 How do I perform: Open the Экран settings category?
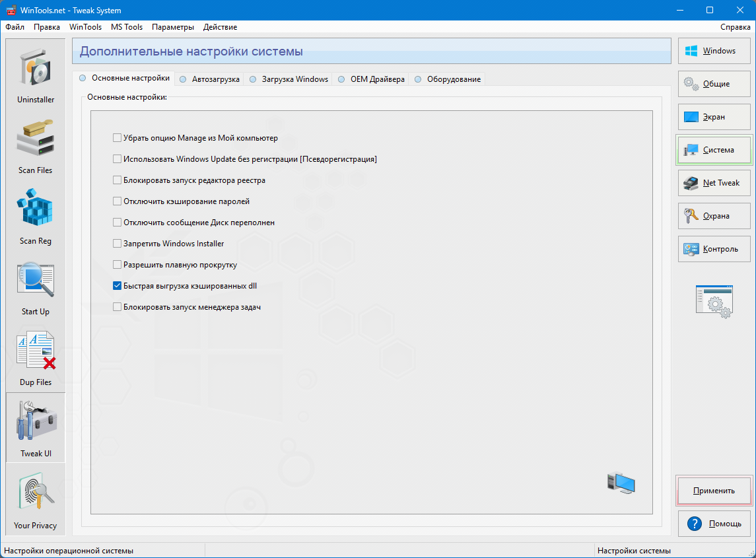[x=714, y=117]
